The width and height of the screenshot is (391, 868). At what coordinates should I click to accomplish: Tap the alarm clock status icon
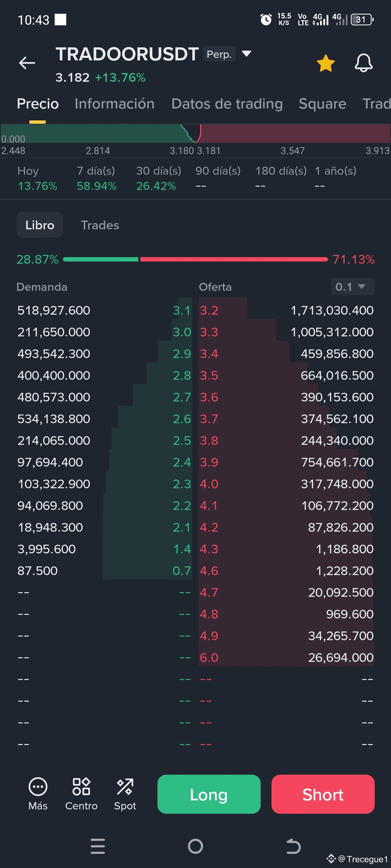(266, 20)
